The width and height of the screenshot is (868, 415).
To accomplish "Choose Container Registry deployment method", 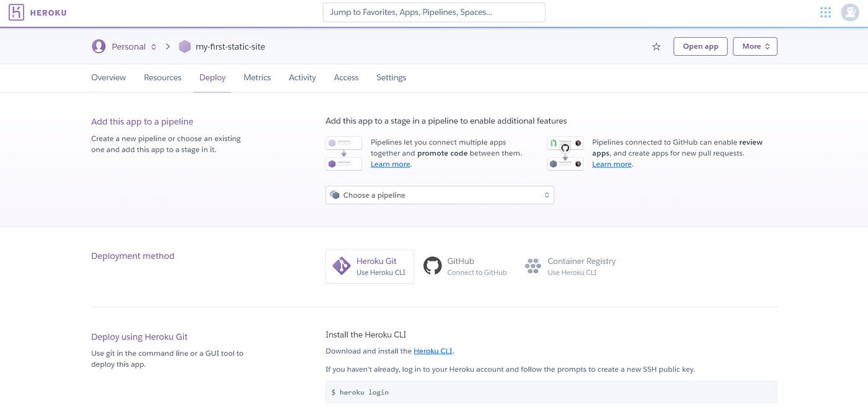I will point(570,266).
